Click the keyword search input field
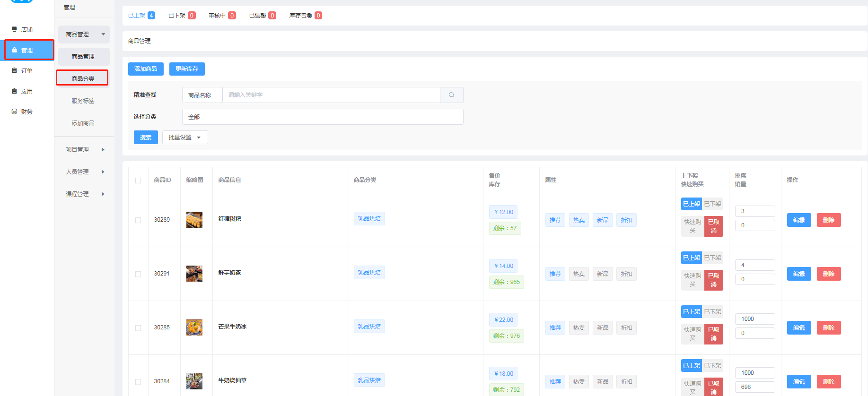 331,95
